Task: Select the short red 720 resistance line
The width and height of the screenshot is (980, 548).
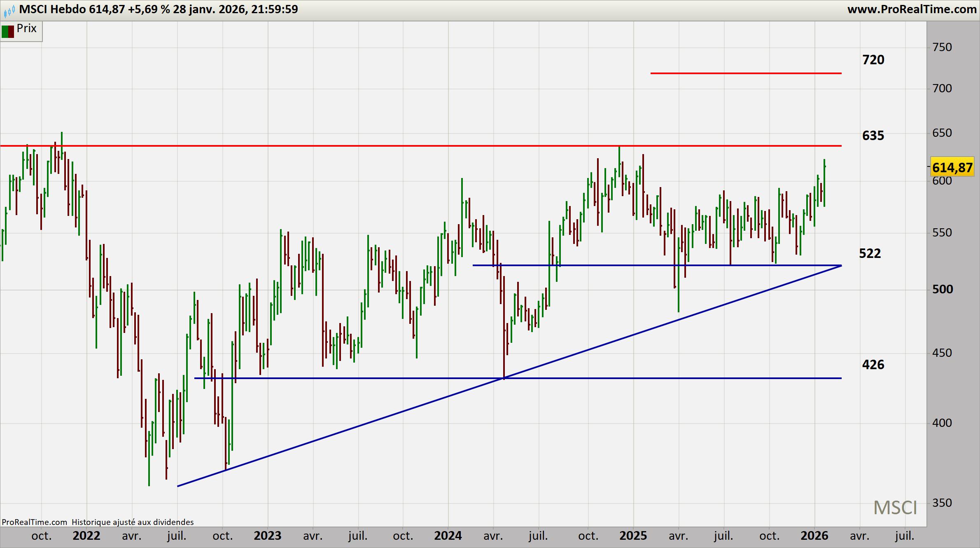Action: pos(745,73)
